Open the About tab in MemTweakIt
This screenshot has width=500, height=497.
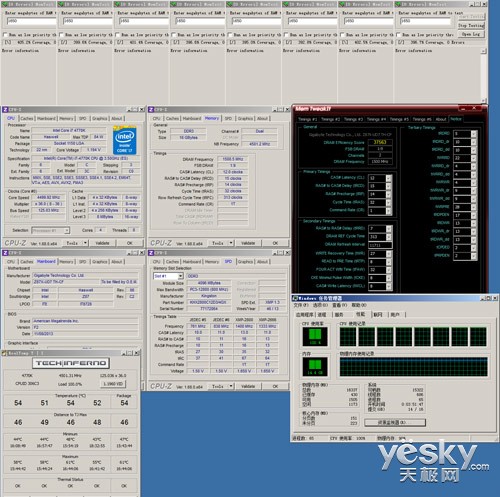[x=441, y=119]
